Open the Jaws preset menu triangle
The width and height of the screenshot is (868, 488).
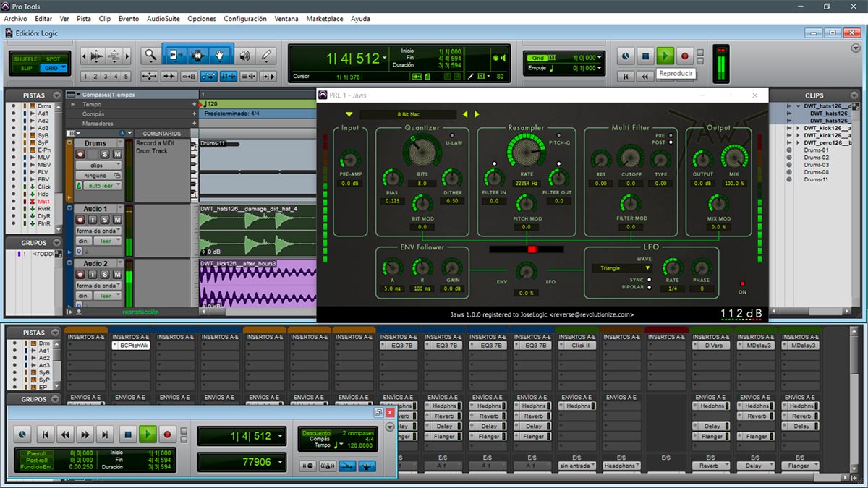click(x=349, y=114)
